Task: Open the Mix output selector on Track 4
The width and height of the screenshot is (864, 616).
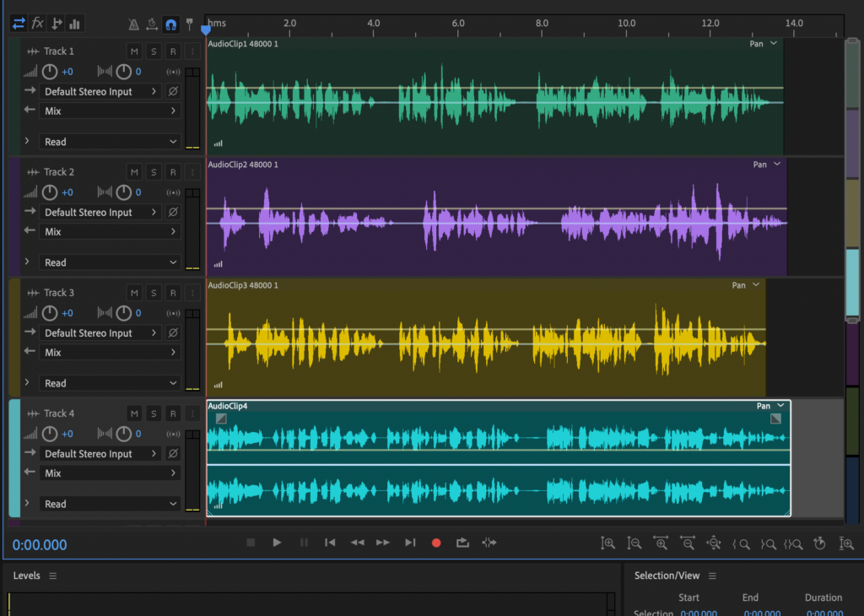Action: click(111, 473)
